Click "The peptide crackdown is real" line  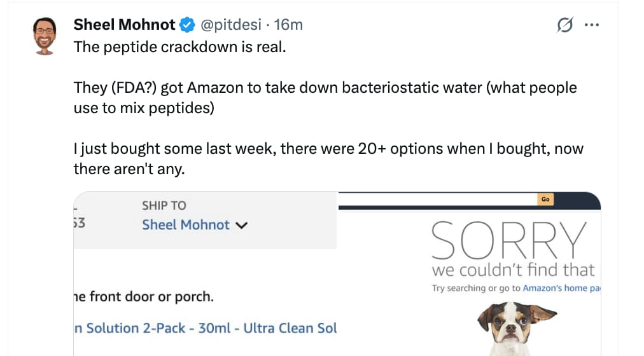click(180, 47)
